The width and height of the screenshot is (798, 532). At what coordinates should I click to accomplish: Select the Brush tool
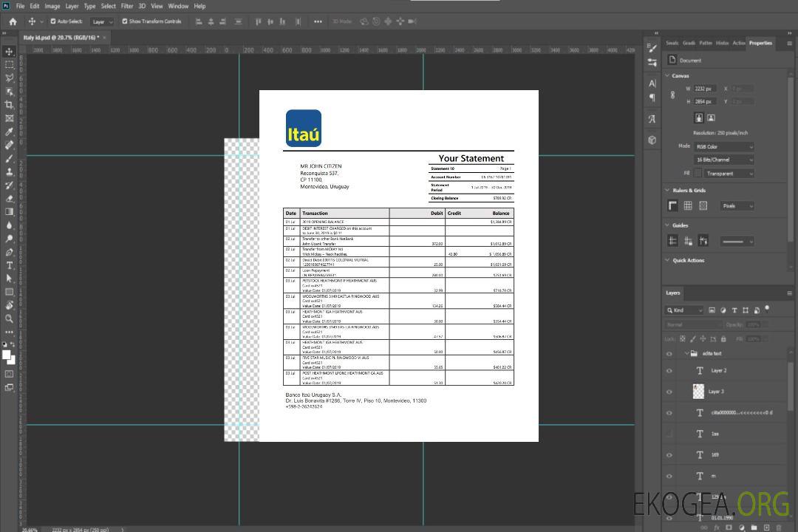point(9,158)
